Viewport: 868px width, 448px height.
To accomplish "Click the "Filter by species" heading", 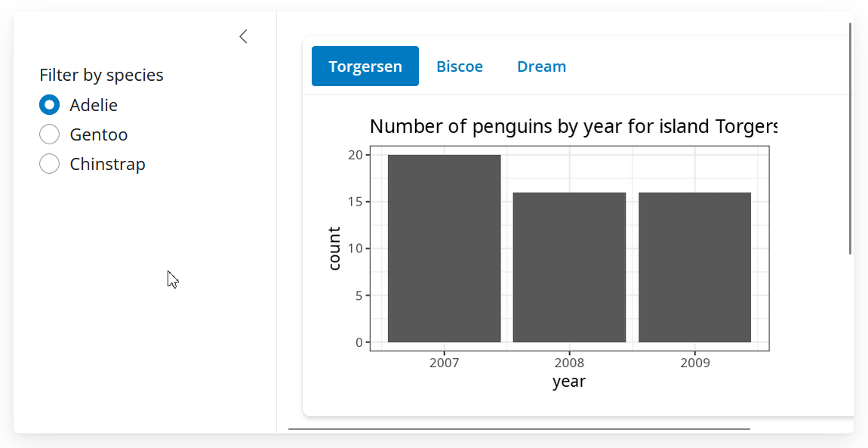I will pyautogui.click(x=101, y=75).
